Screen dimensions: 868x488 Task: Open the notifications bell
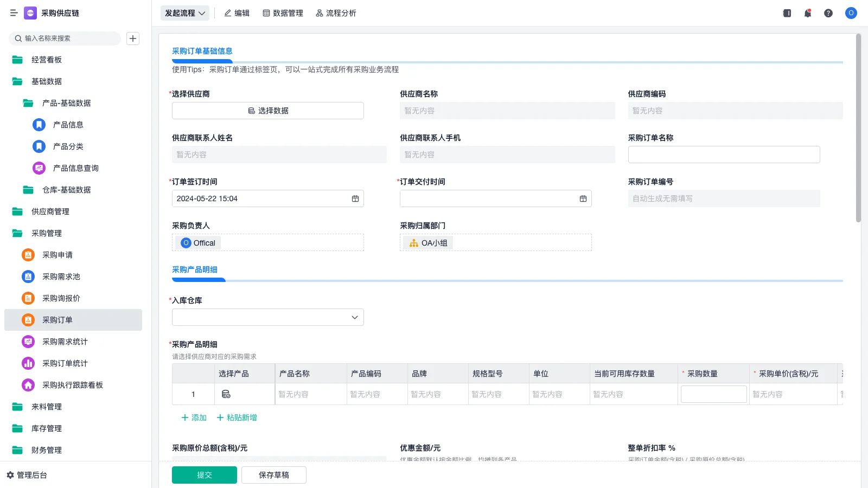[808, 13]
